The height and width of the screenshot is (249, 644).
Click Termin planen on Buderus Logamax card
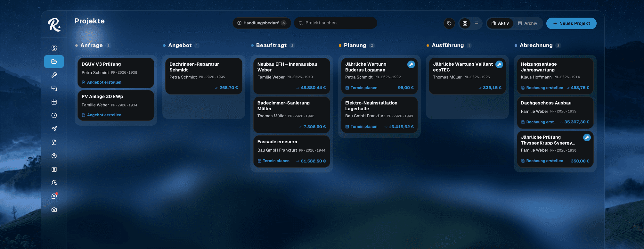[361, 88]
